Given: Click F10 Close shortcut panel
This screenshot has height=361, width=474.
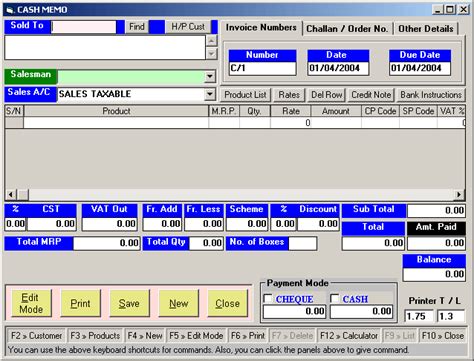Looking at the screenshot, I should [443, 336].
